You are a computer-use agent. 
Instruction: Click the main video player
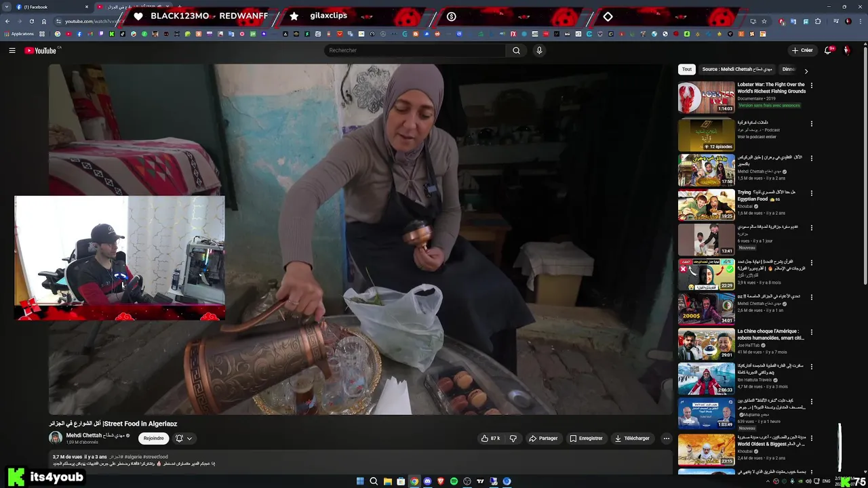[x=359, y=239]
